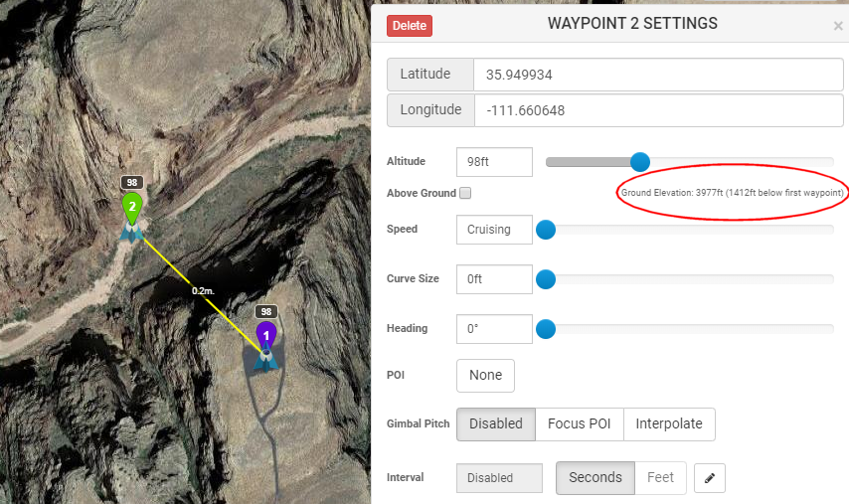Click the Heading 0° input box
Screen dimensions: 849x504
494,329
